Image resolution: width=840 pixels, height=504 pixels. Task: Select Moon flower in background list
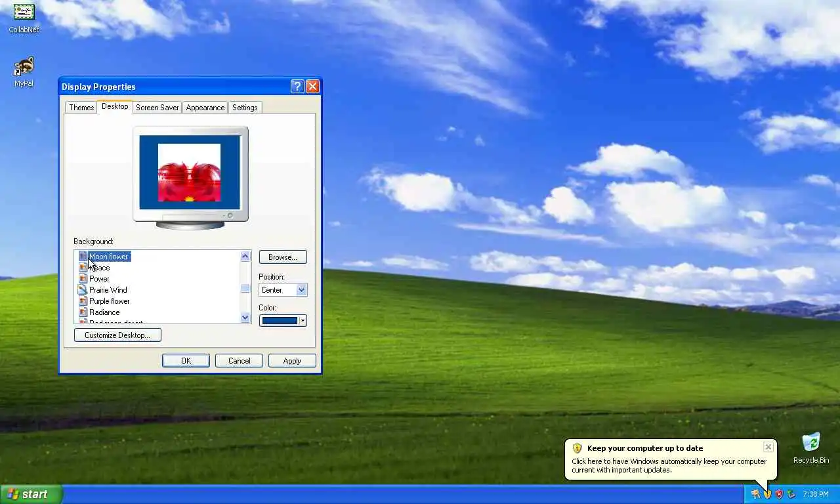coord(109,257)
